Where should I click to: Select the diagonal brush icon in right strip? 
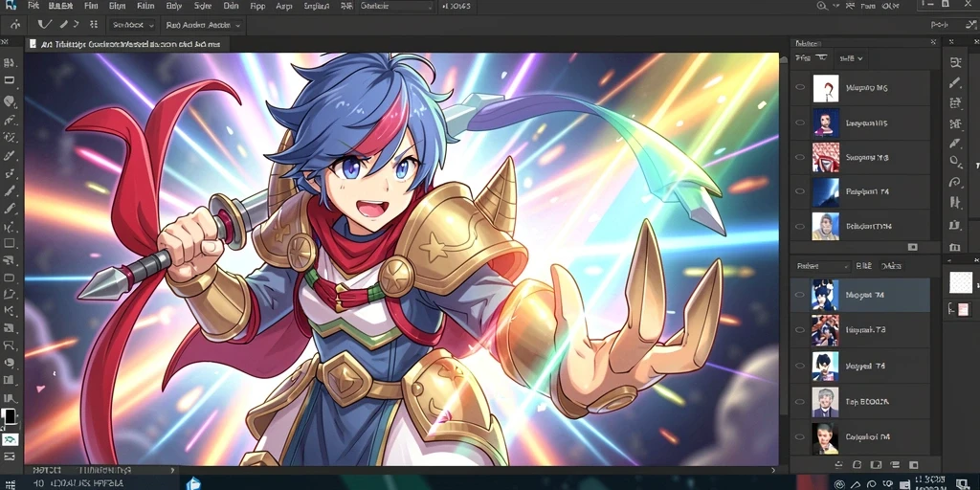coord(954,82)
